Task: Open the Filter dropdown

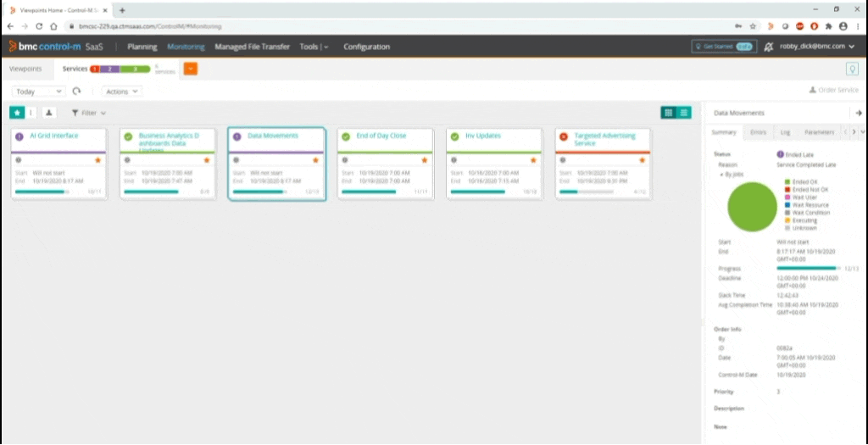Action: (x=88, y=113)
